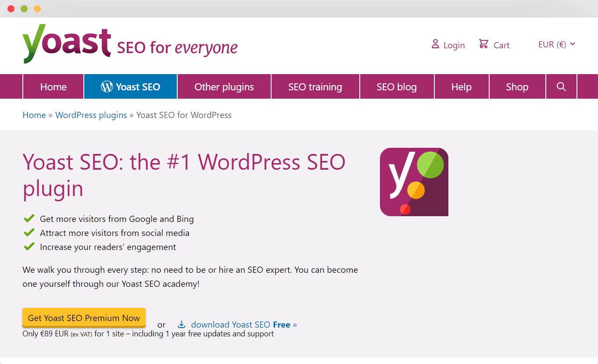Click the download arrow icon beside download link
Screen dimensions: 598x364
[x=181, y=325]
